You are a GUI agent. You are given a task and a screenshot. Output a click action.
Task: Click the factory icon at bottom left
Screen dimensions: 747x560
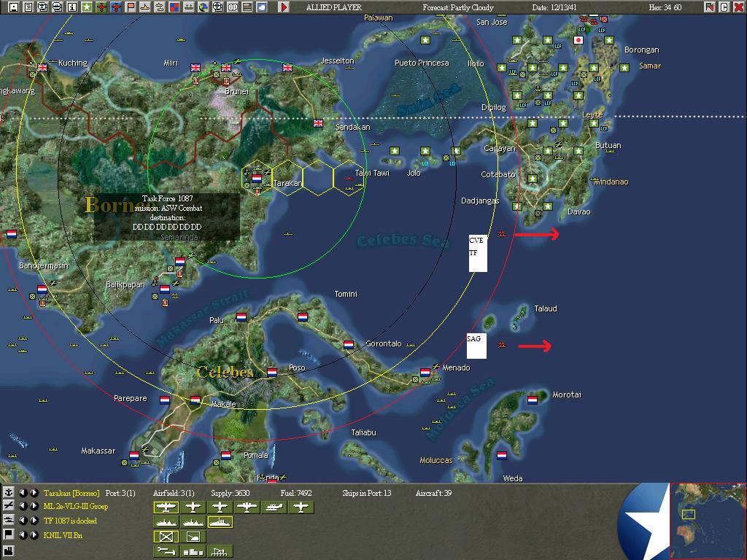[x=9, y=551]
